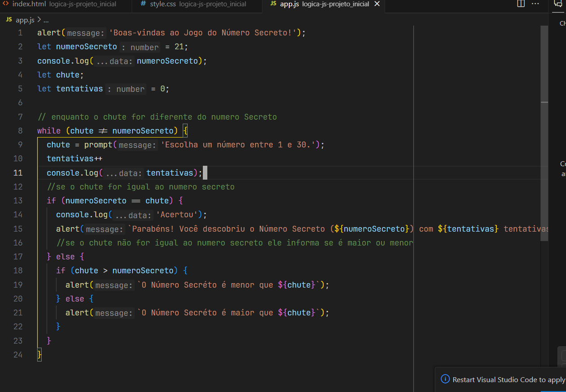Click the else keyword on line 17

(x=65, y=257)
